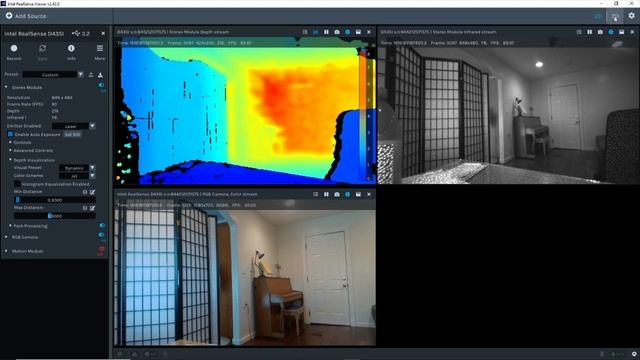Take snapshot of Color stream

click(x=337, y=194)
